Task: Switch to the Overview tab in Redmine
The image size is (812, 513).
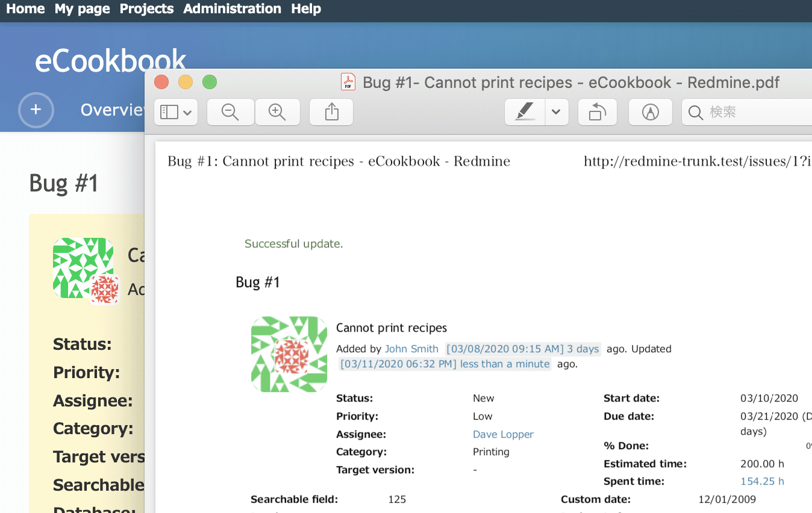Action: [112, 110]
